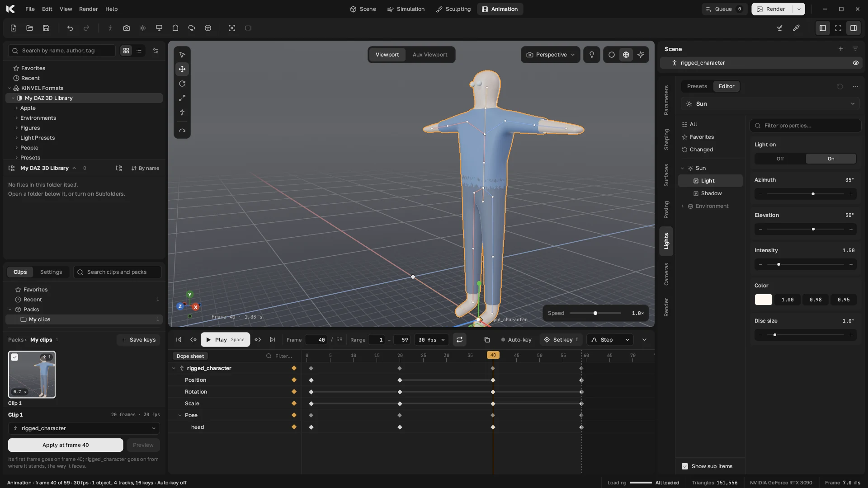Jump to first frame of timeline
This screenshot has width=868, height=488.
coord(179,340)
